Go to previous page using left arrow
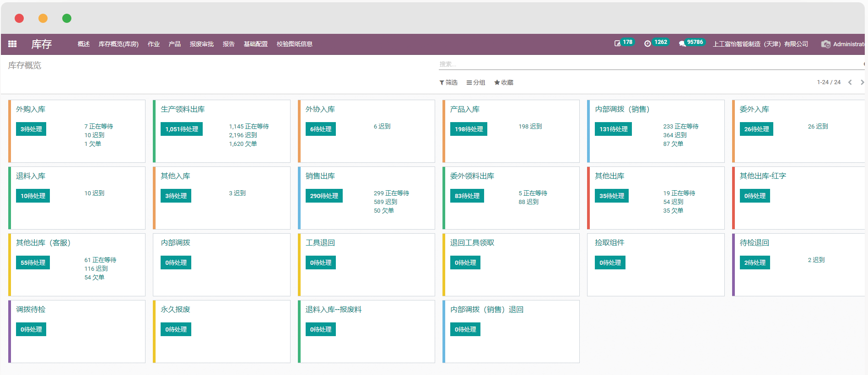The image size is (868, 375). 850,82
